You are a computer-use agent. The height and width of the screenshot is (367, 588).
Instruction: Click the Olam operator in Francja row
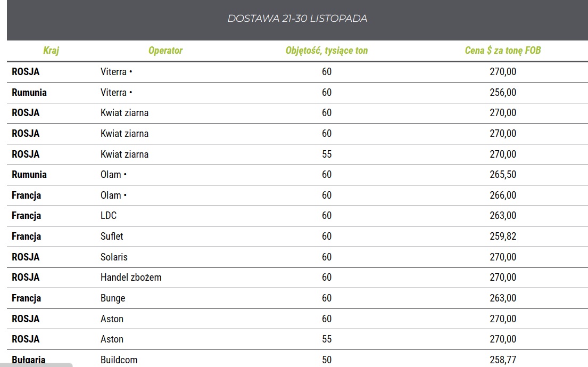click(x=111, y=195)
